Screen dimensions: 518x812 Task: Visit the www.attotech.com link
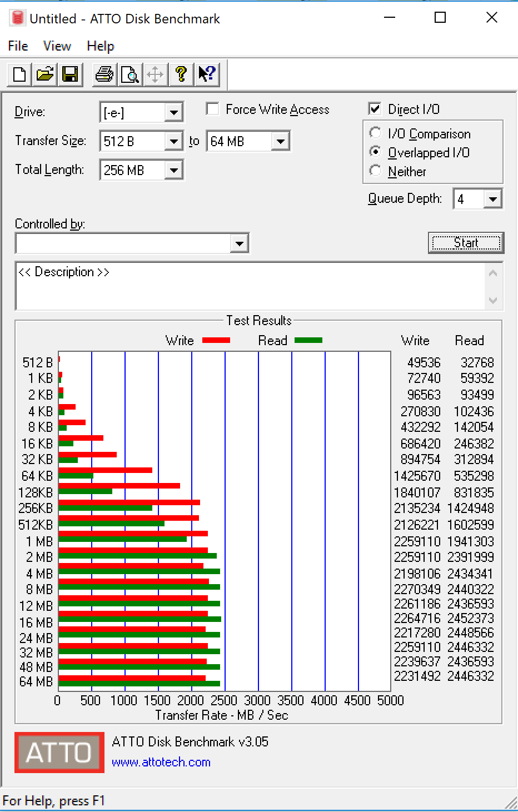click(161, 762)
